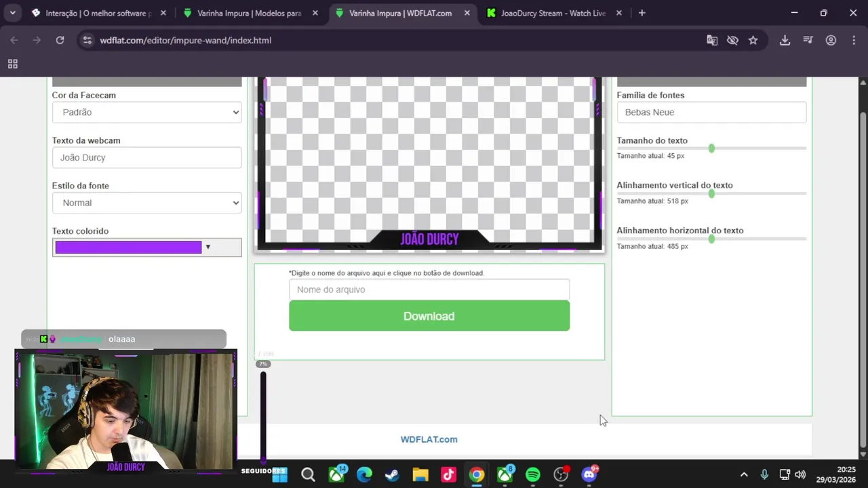Open the Chrome three-dot menu
The image size is (868, 488).
tap(853, 41)
